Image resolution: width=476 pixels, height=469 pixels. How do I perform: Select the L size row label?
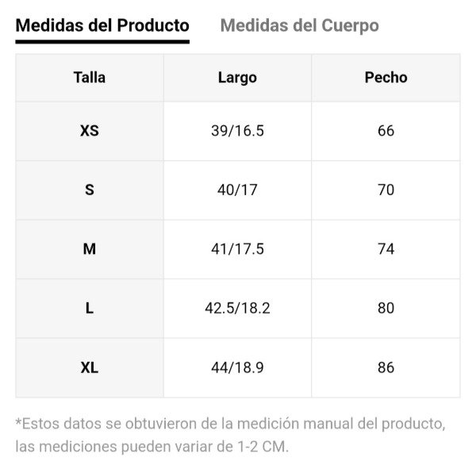(x=90, y=308)
